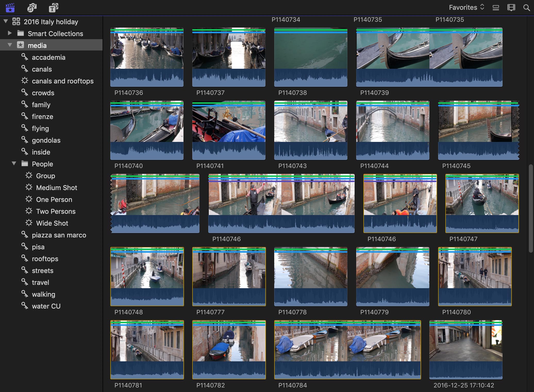
Task: Select the walking keyword collection
Action: click(x=44, y=294)
